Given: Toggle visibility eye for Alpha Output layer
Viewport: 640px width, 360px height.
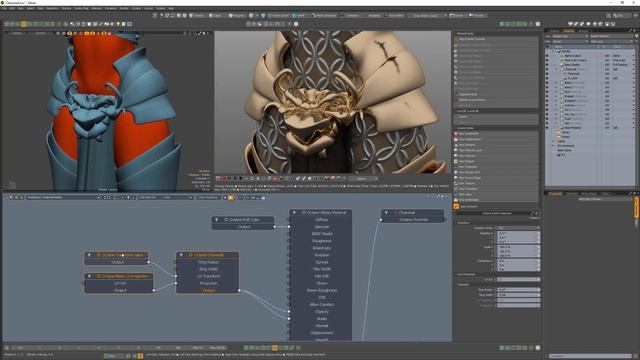Looking at the screenshot, I should [x=547, y=56].
